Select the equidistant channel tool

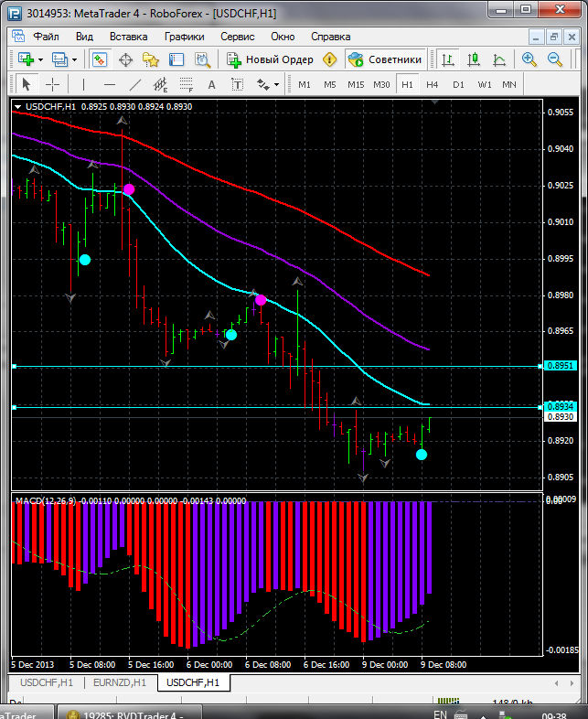(x=160, y=84)
